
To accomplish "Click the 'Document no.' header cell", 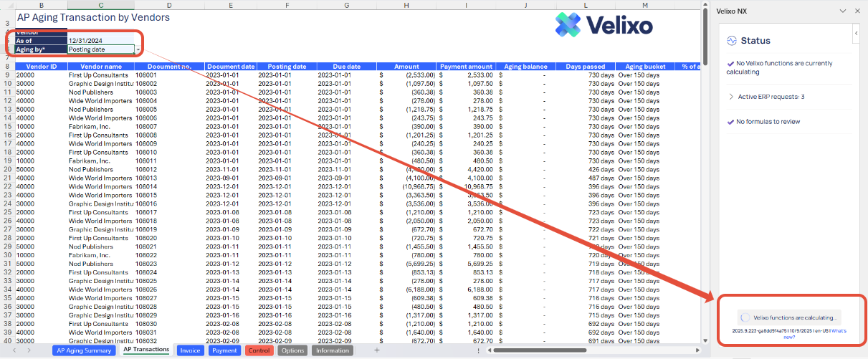I will point(169,66).
